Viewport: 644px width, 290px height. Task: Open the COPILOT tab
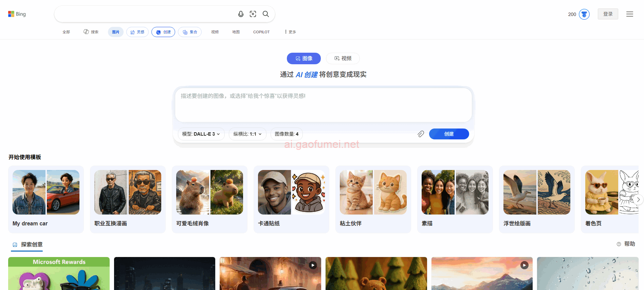[261, 32]
